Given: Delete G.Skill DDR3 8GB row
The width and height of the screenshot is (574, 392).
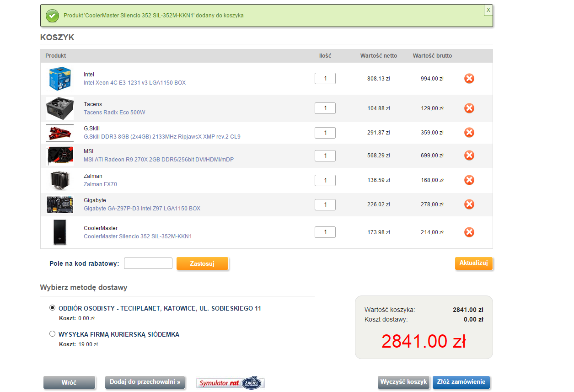Looking at the screenshot, I should coord(469,132).
